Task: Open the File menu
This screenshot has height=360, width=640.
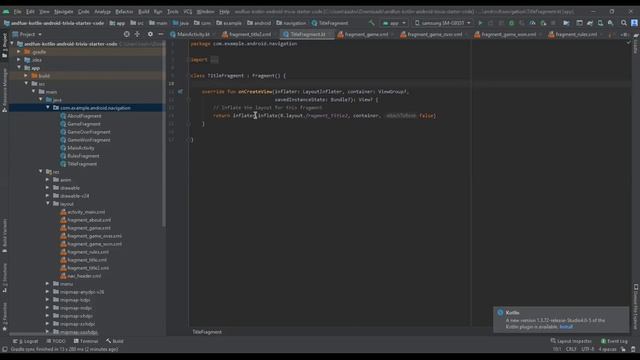Action: 17,12
